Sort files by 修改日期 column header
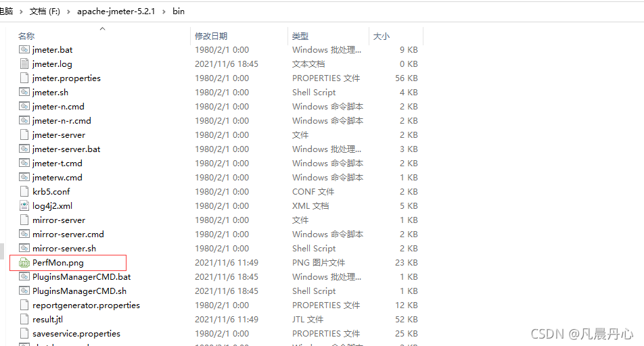The width and height of the screenshot is (644, 346). click(211, 36)
